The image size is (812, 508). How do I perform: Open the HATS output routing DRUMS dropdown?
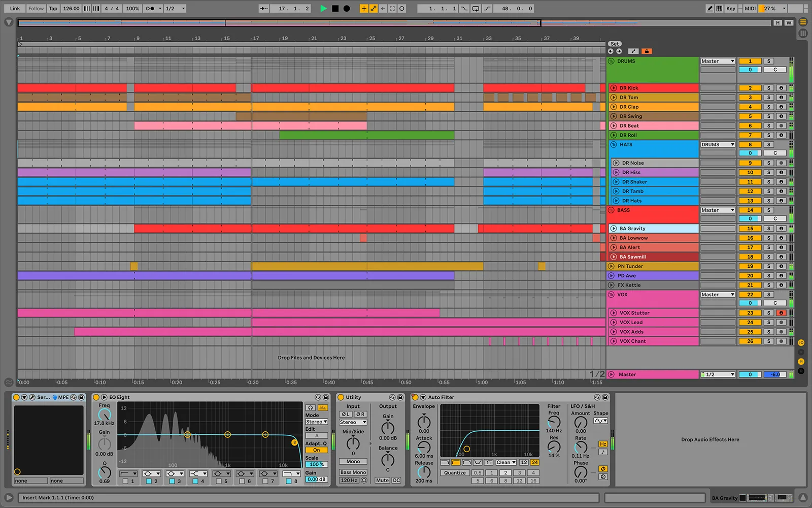[x=718, y=144]
